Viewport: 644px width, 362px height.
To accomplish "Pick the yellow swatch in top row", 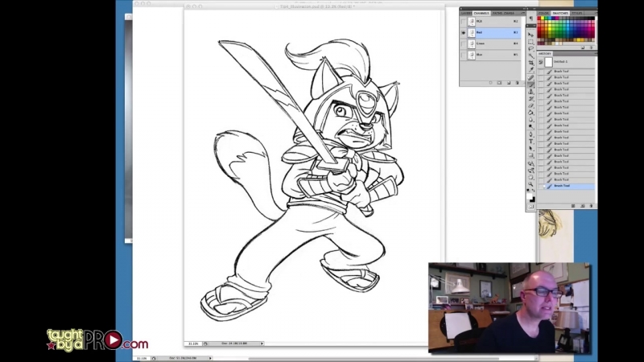I will point(543,18).
